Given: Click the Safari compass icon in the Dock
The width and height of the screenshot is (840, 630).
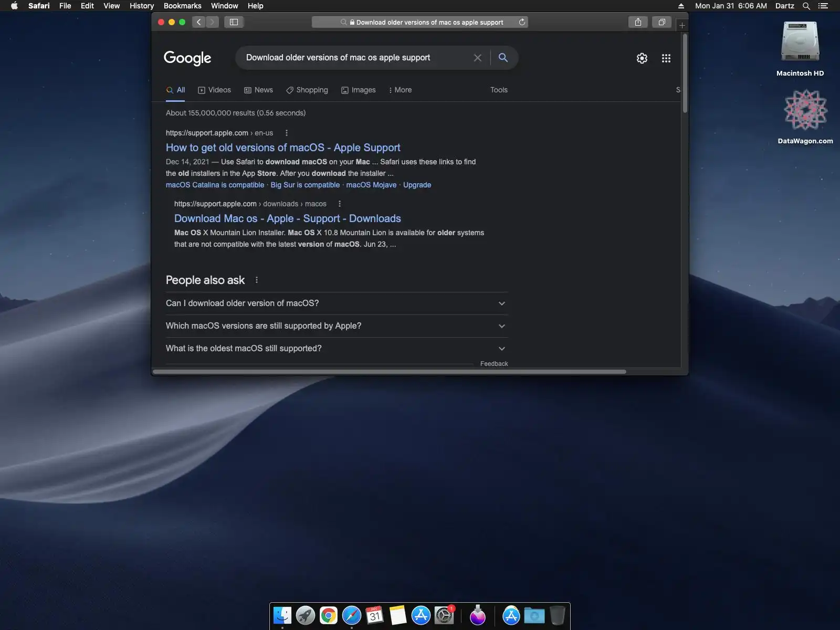Looking at the screenshot, I should (x=352, y=615).
